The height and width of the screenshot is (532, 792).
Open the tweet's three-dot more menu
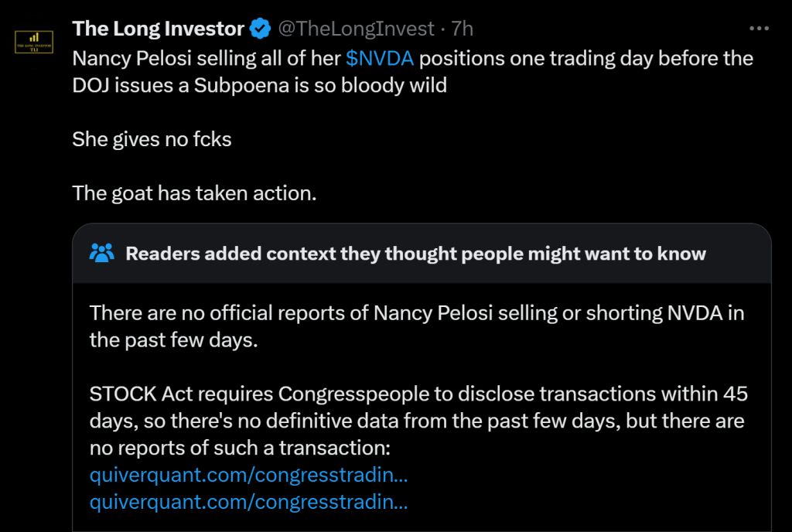pos(760,29)
